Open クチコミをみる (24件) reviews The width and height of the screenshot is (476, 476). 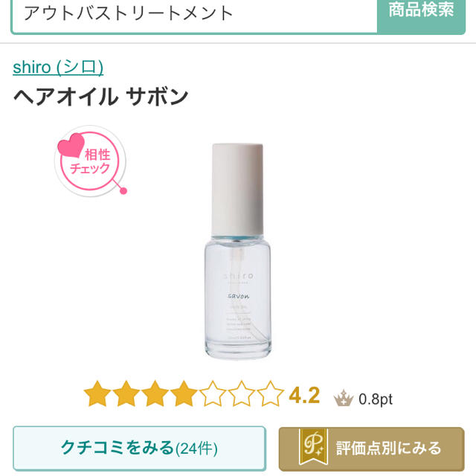click(x=139, y=448)
